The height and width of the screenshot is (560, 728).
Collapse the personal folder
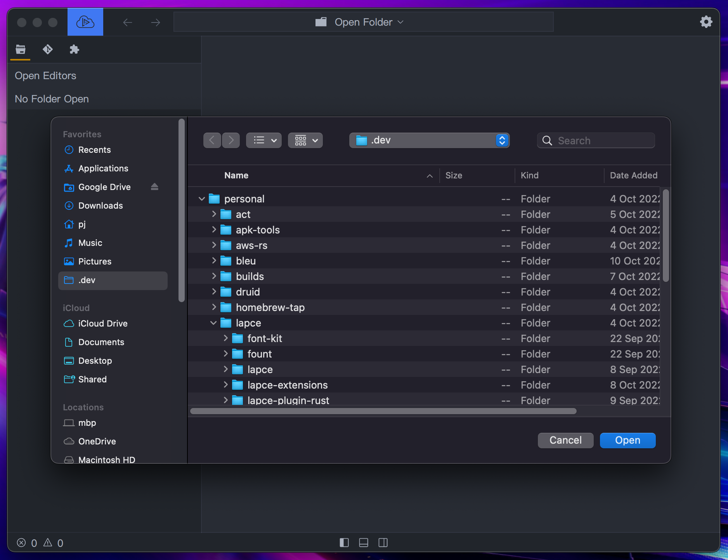[201, 199]
